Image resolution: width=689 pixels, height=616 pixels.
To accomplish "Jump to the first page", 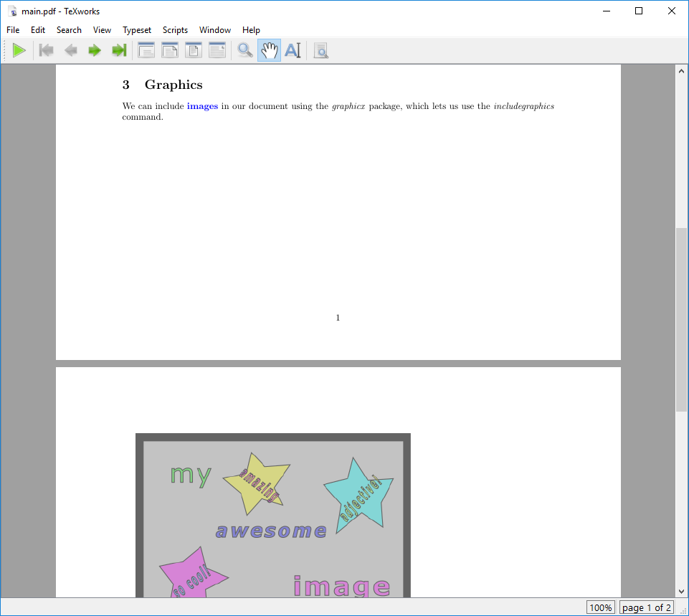I will click(x=45, y=50).
